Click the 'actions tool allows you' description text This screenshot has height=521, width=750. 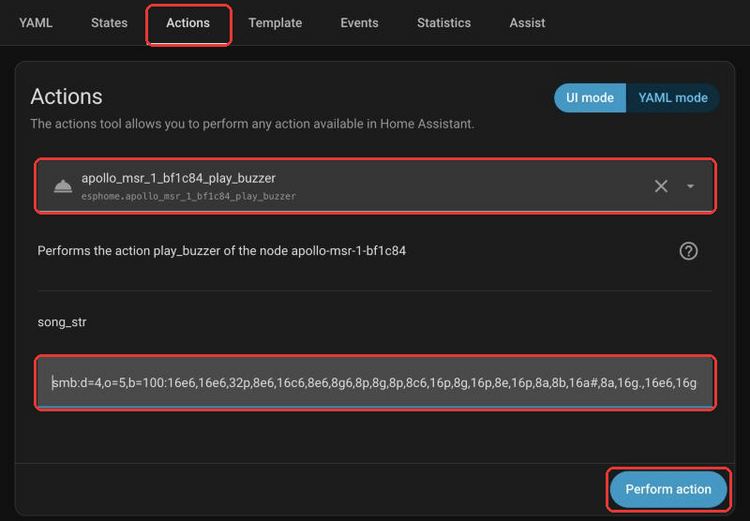coord(252,124)
